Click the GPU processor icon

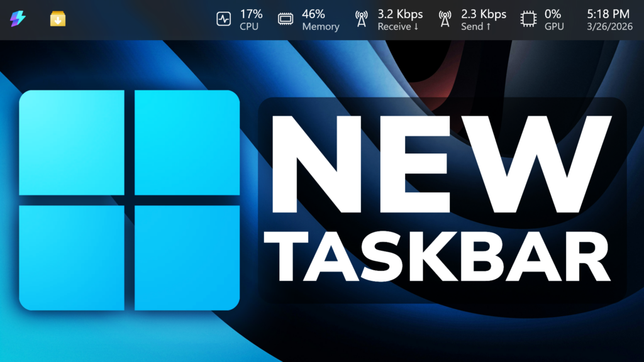point(528,19)
